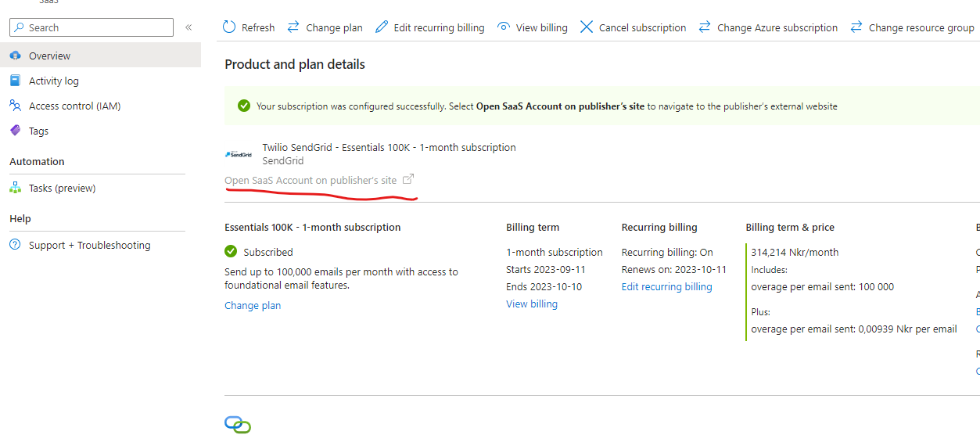The image size is (980, 442).
Task: Click the Recurring billing: On text
Action: point(667,252)
